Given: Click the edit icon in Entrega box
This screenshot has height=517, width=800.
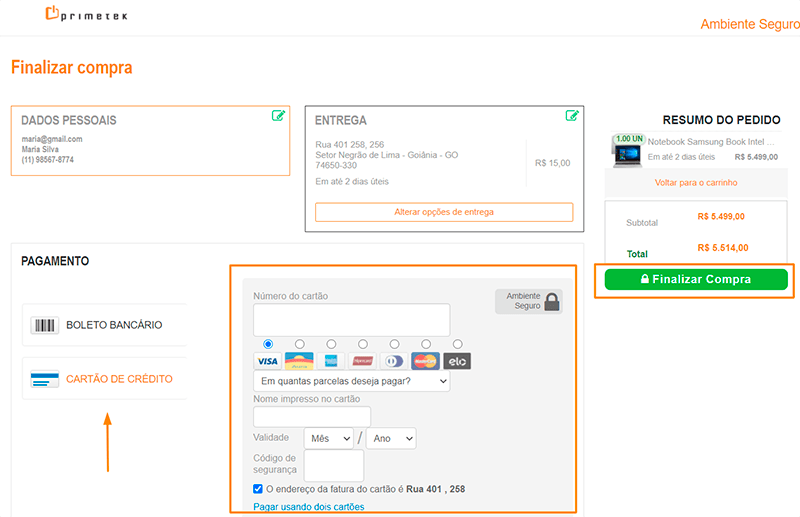Looking at the screenshot, I should 572,116.
